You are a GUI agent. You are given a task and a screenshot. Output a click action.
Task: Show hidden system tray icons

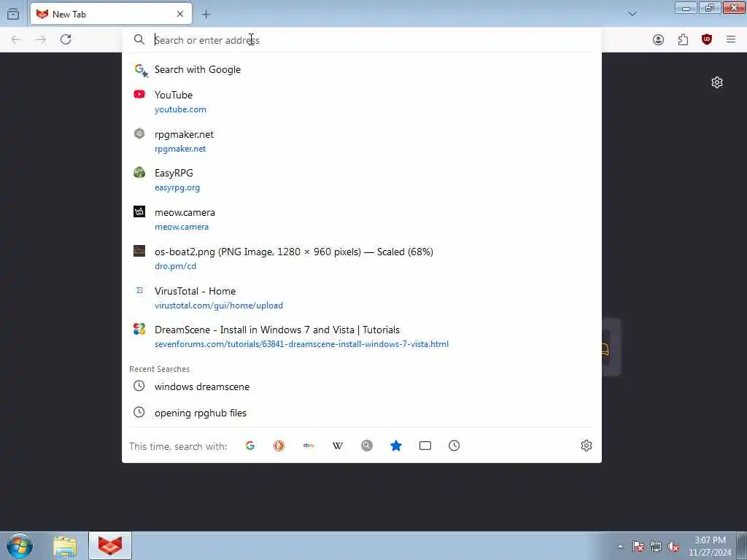click(620, 547)
